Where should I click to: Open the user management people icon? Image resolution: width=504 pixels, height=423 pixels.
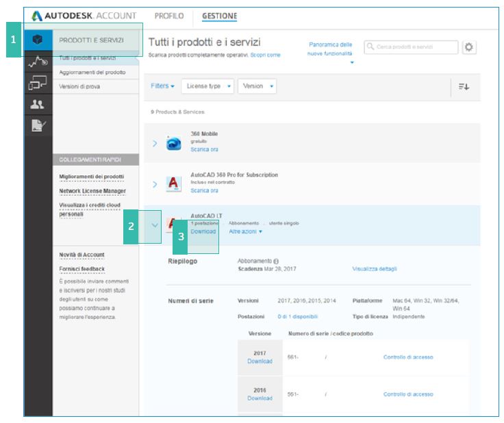38,104
